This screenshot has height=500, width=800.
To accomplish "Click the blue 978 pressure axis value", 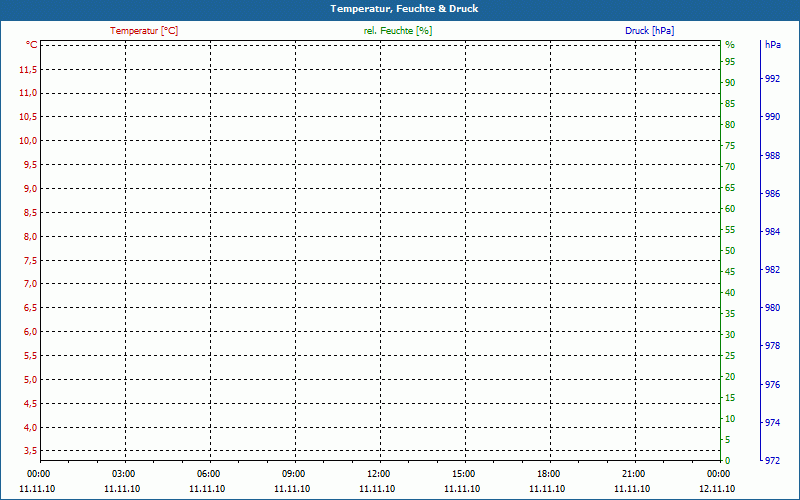I will 772,346.
